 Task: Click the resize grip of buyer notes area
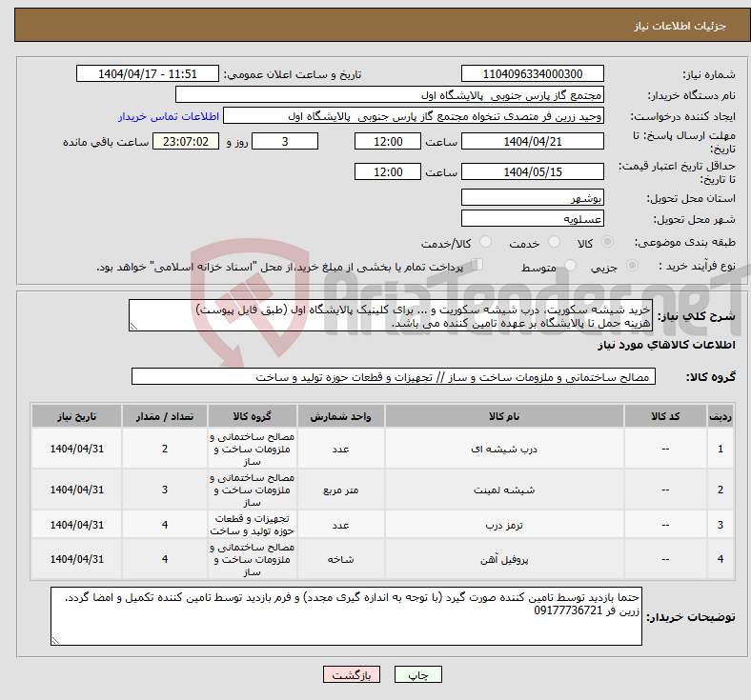[55, 641]
